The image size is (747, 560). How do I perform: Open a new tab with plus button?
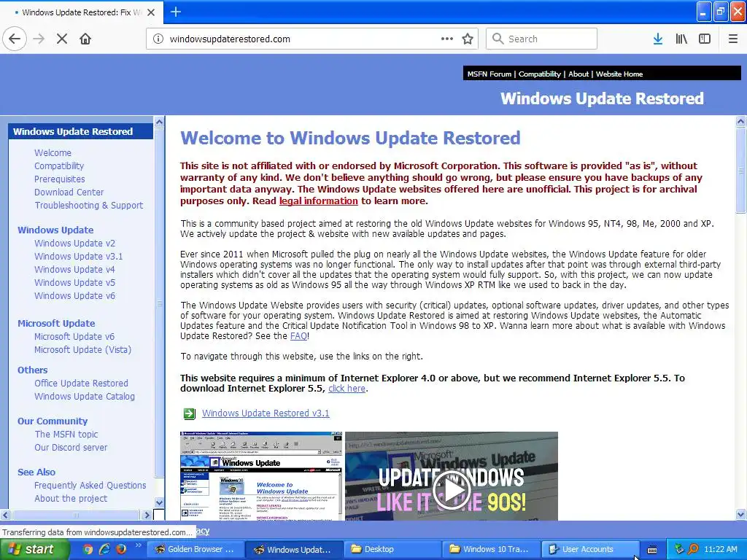(x=176, y=12)
